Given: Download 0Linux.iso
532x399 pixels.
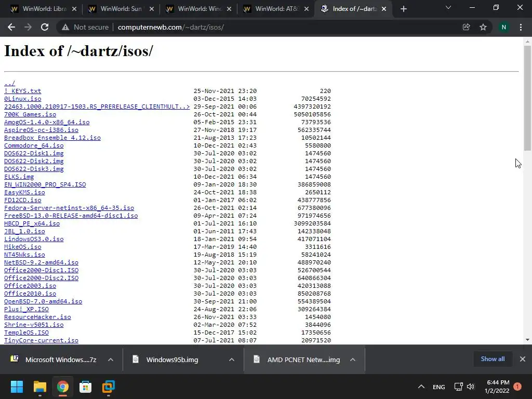Looking at the screenshot, I should click(x=22, y=99).
